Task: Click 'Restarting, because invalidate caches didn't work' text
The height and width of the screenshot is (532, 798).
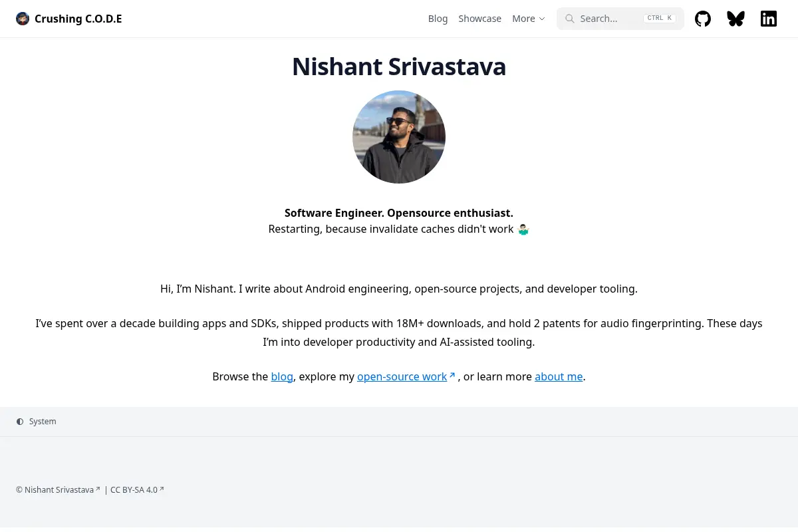Action: coord(391,229)
